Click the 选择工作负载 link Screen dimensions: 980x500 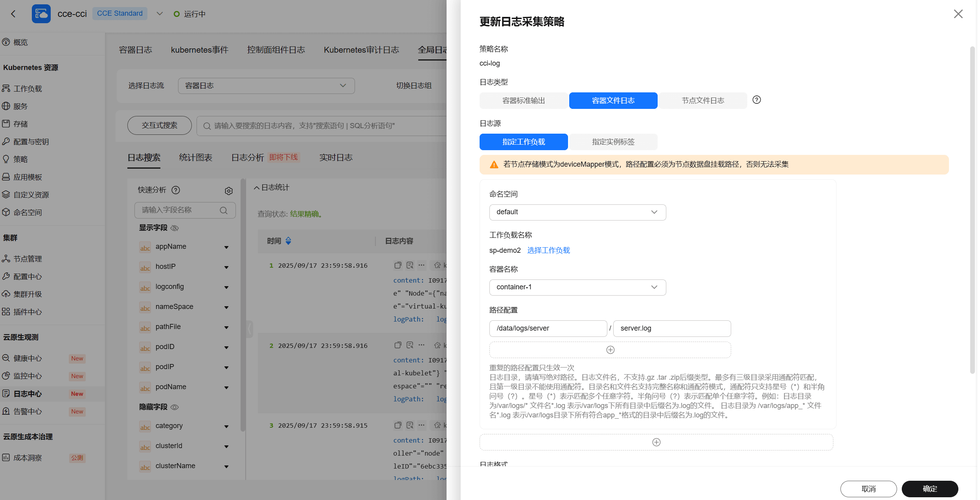click(548, 250)
